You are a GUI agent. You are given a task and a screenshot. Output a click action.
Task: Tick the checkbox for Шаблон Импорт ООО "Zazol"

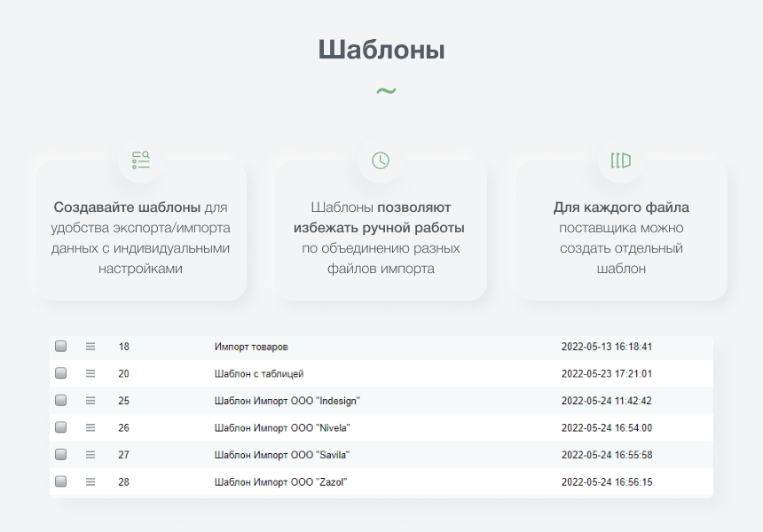(60, 482)
